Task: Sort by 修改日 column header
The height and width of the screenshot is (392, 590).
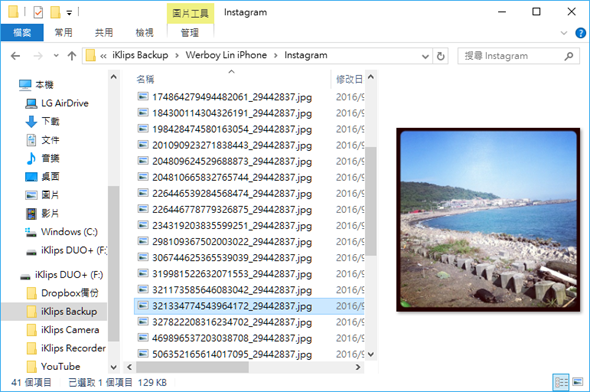Action: (349, 79)
